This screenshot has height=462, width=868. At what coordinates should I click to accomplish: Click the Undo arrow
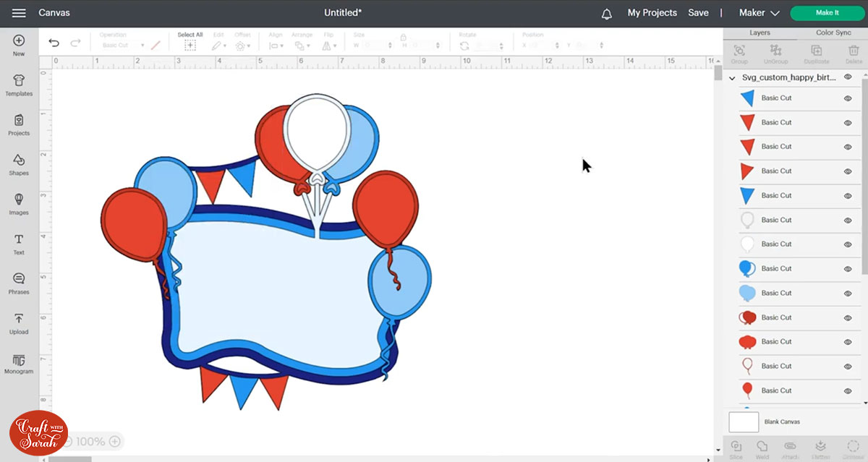(54, 43)
